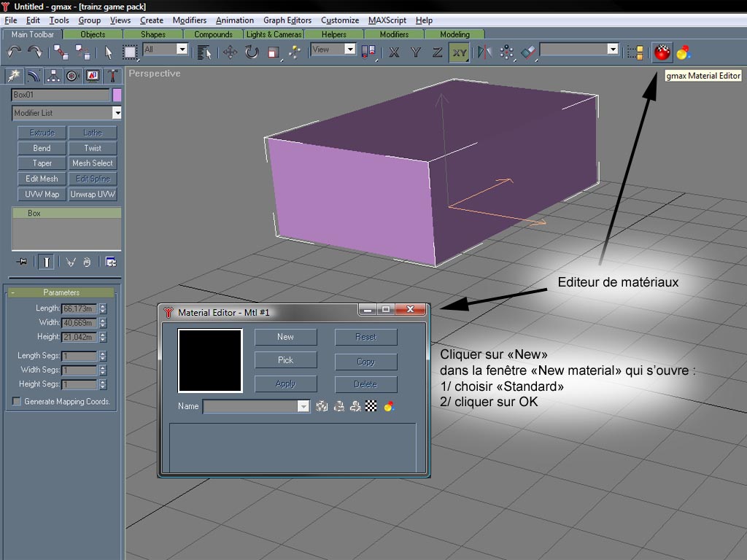The height and width of the screenshot is (560, 747).
Task: Click New in Material Editor
Action: (285, 337)
